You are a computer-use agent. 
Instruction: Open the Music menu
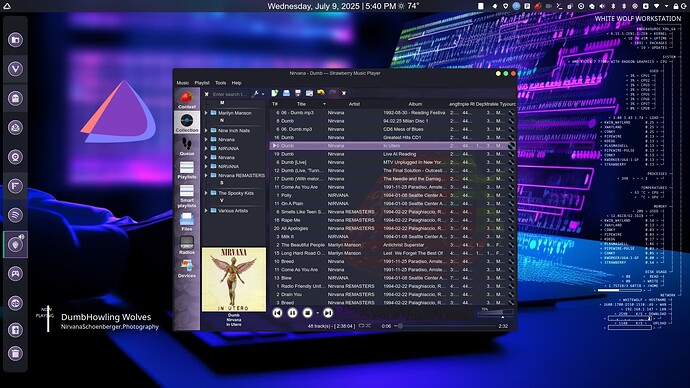click(x=183, y=83)
